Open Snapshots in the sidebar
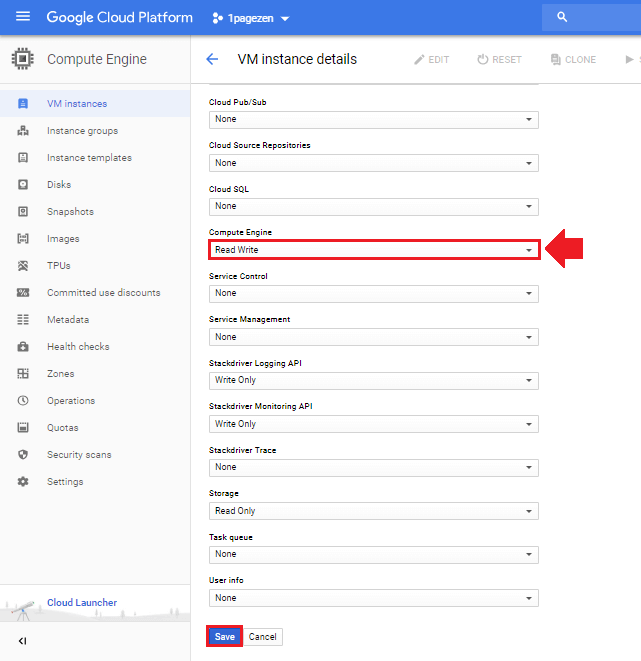Screen dimensions: 641x661 click(70, 212)
